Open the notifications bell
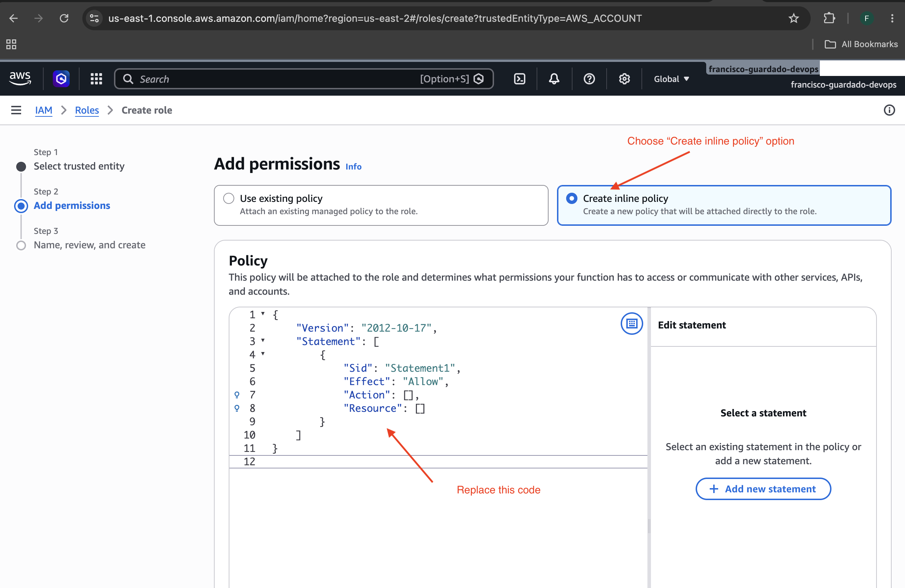Image resolution: width=905 pixels, height=588 pixels. pos(554,79)
